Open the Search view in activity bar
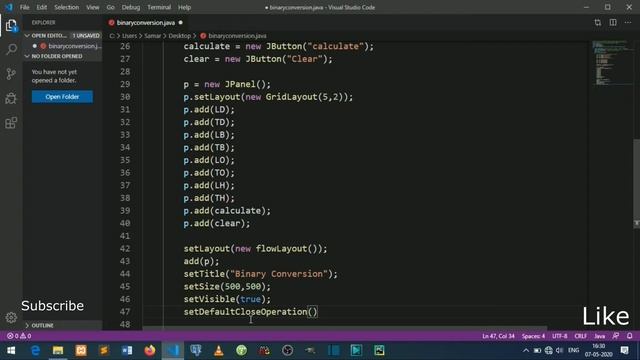Viewport: 640px width, 360px height. click(11, 49)
